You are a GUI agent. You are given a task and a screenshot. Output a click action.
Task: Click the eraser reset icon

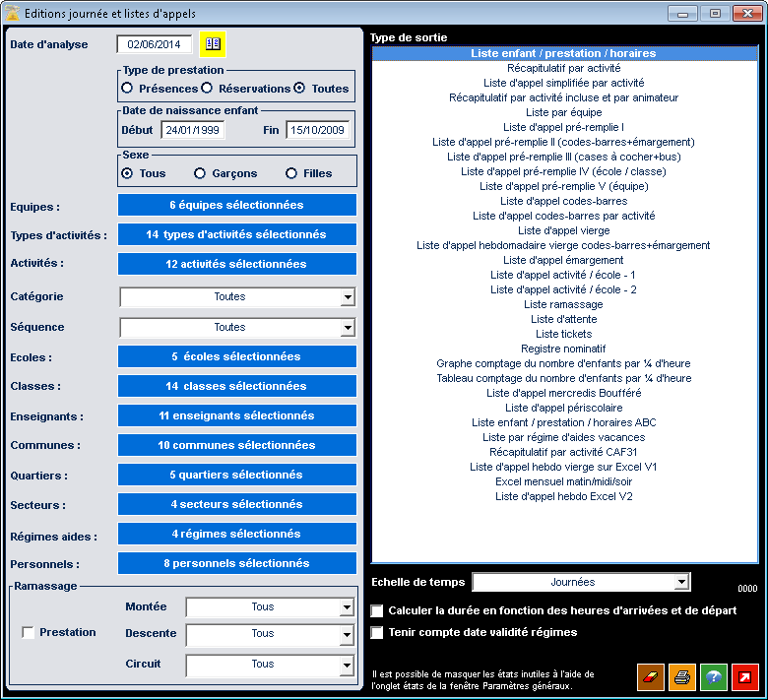651,676
